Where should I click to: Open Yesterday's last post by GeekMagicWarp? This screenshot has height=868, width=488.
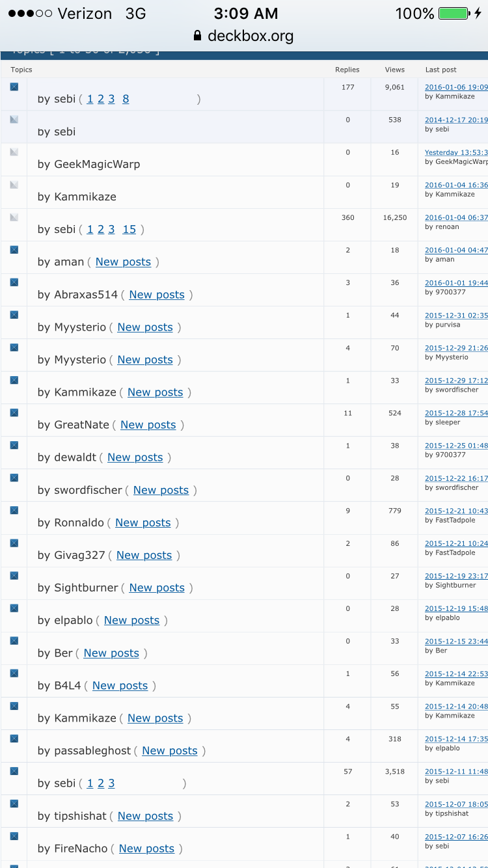tap(455, 152)
